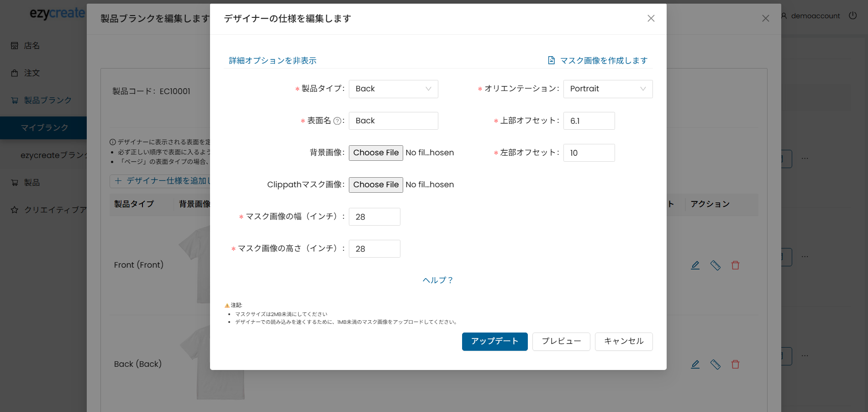The height and width of the screenshot is (412, 868).
Task: Open the ヘルプ？ link
Action: click(x=438, y=280)
